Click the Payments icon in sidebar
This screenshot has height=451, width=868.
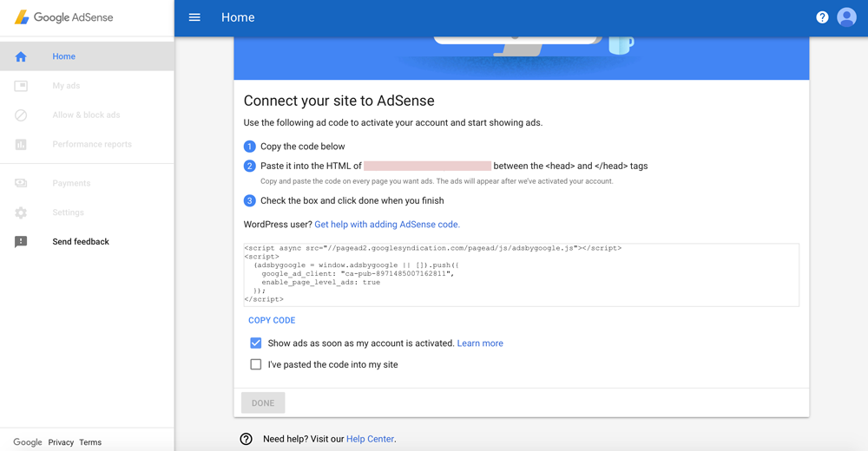21,183
